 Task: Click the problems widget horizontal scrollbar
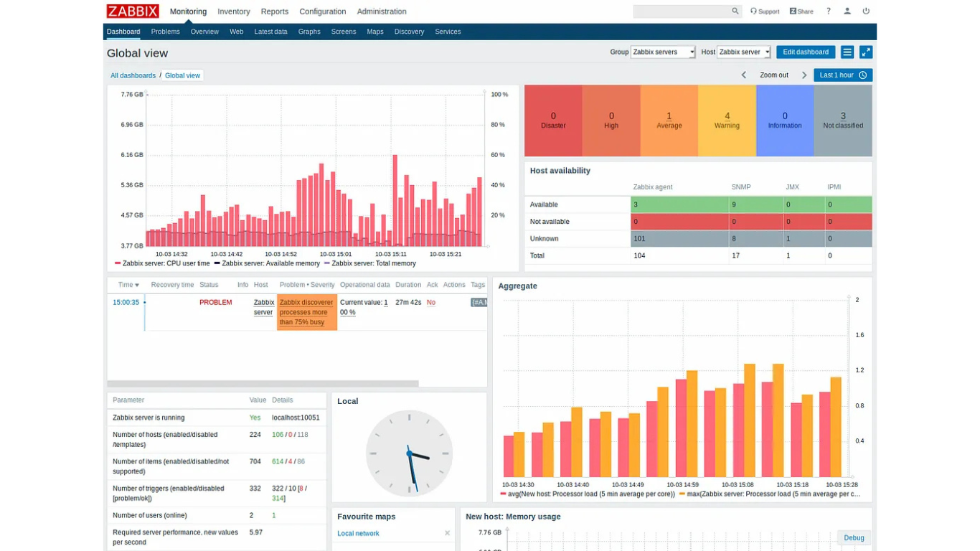263,384
